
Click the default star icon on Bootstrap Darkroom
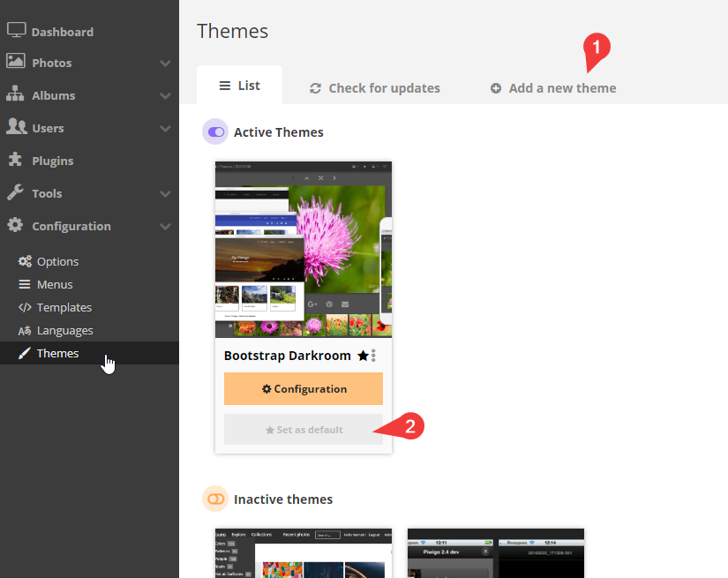pos(363,357)
